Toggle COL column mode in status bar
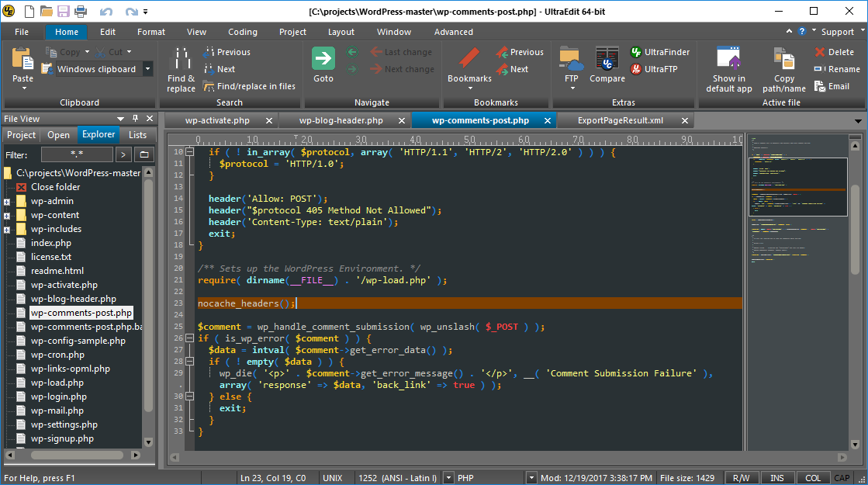 (x=812, y=478)
